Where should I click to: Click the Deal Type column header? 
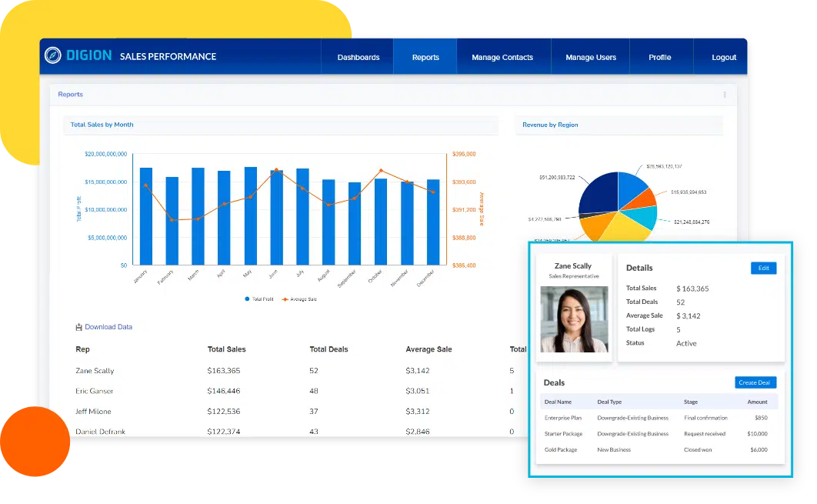pyautogui.click(x=609, y=402)
